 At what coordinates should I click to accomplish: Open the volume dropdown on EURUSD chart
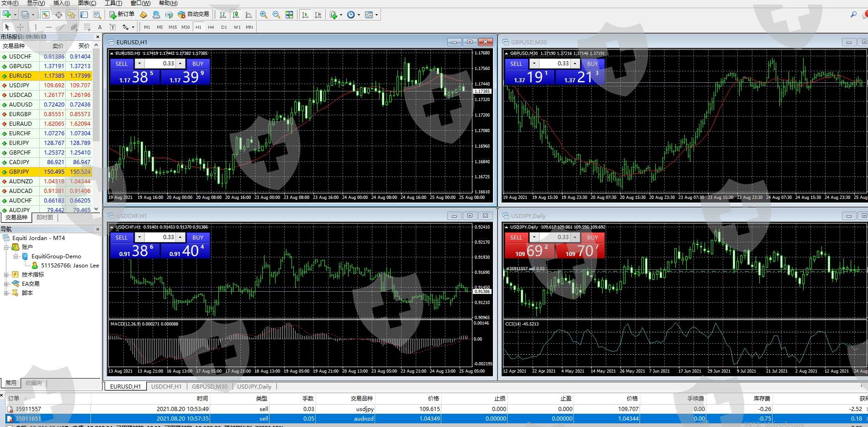(x=140, y=64)
